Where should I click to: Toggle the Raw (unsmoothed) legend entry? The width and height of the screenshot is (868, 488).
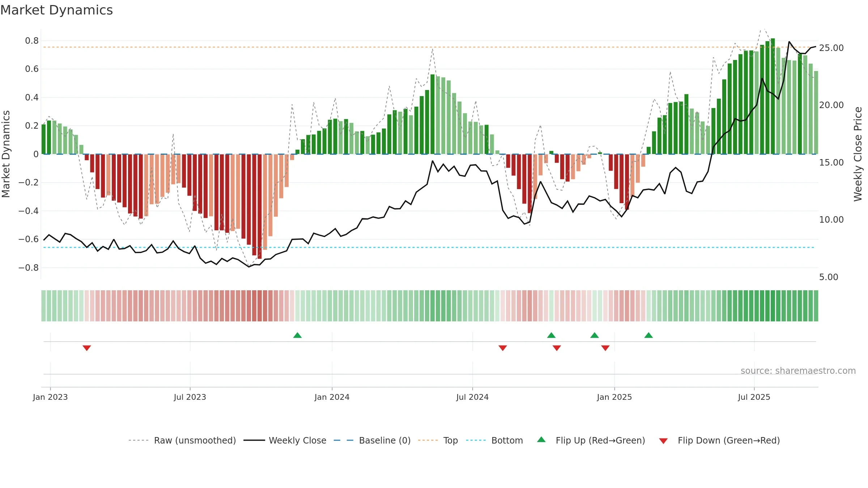coord(182,440)
